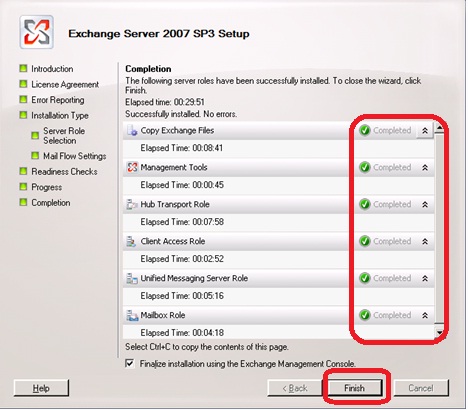Click the Hub Transport Role icon
Viewport: 468px width, 410px height.
[132, 204]
